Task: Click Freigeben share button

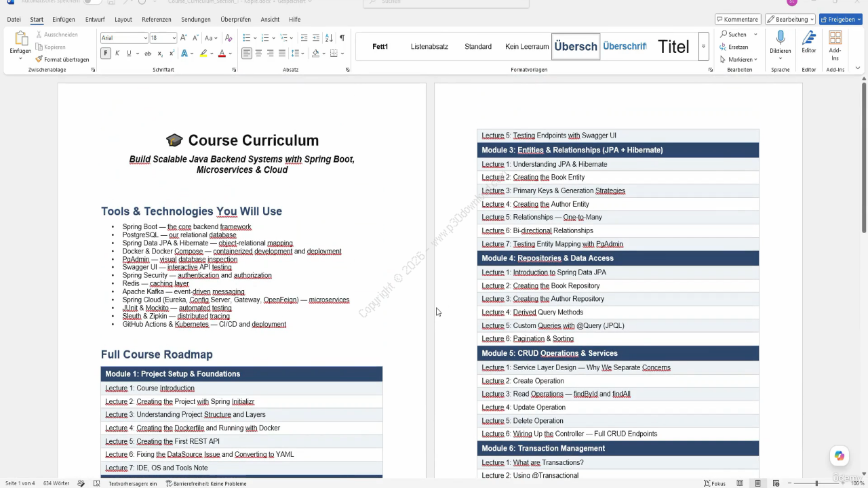Action: (x=841, y=20)
